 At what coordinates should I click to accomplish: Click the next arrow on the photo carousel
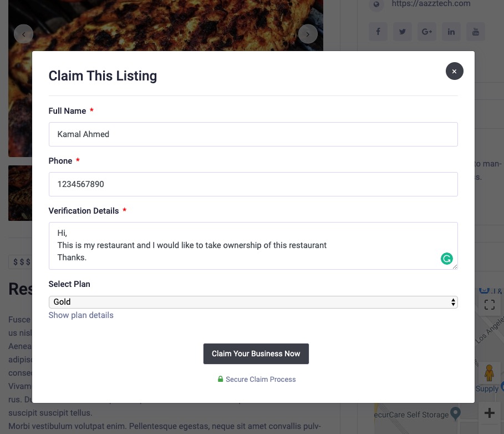coord(308,34)
